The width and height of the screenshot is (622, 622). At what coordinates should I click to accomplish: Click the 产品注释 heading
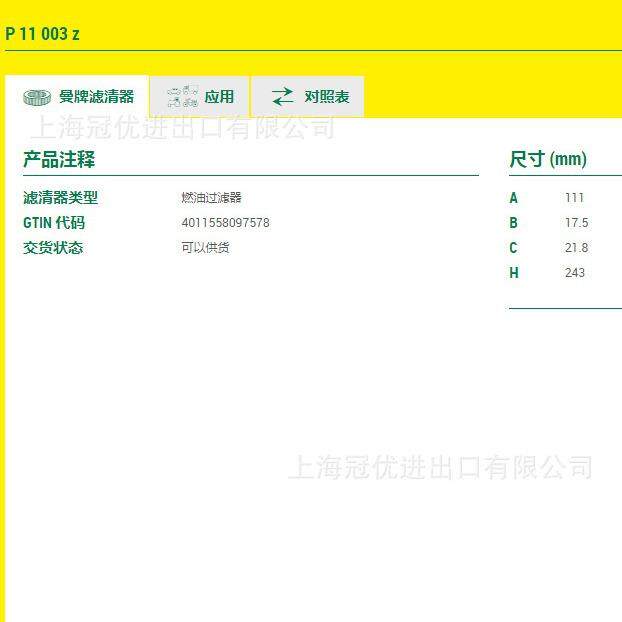click(x=59, y=159)
